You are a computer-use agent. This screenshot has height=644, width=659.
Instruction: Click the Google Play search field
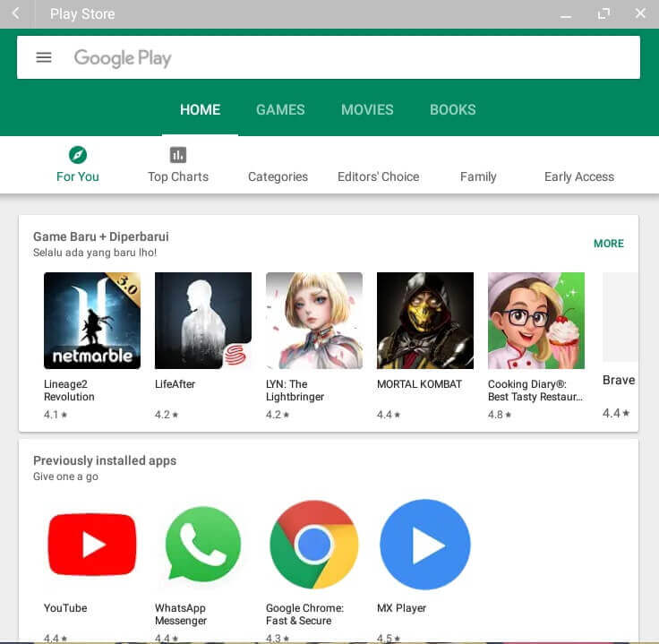[329, 57]
